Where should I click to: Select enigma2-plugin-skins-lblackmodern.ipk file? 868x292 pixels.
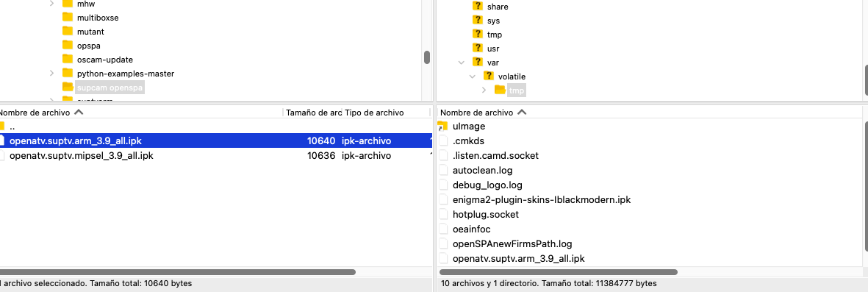pyautogui.click(x=542, y=199)
